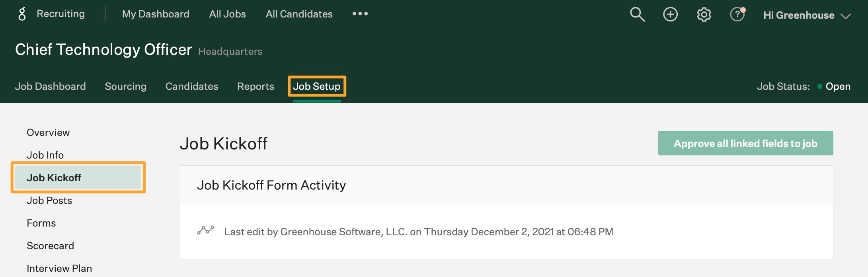Viewport: 868px width, 277px height.
Task: Click the quick-add plus icon
Action: tap(670, 14)
